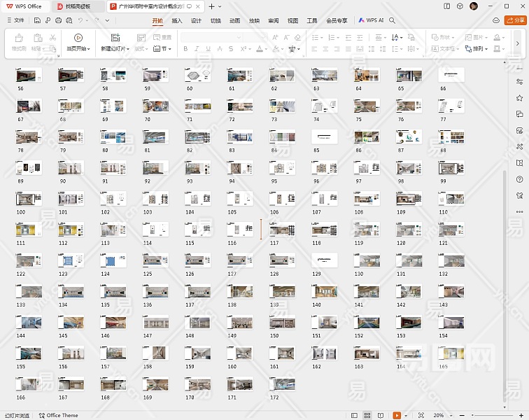Image resolution: width=529 pixels, height=420 pixels.
Task: Switch to reading view in status bar
Action: (x=380, y=415)
